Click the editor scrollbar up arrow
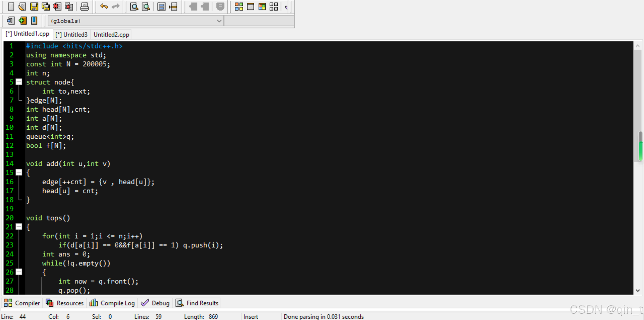The image size is (644, 320). coord(638,46)
